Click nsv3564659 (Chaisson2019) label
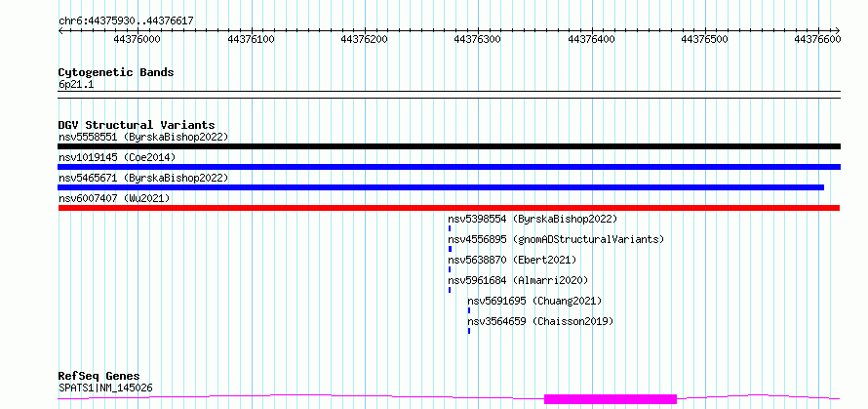868x409 pixels. [x=540, y=321]
